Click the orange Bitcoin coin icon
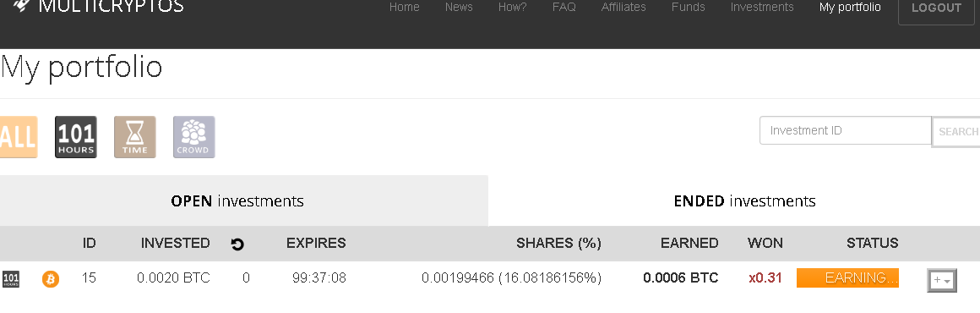Viewport: 980px width, 313px height. pyautogui.click(x=51, y=278)
